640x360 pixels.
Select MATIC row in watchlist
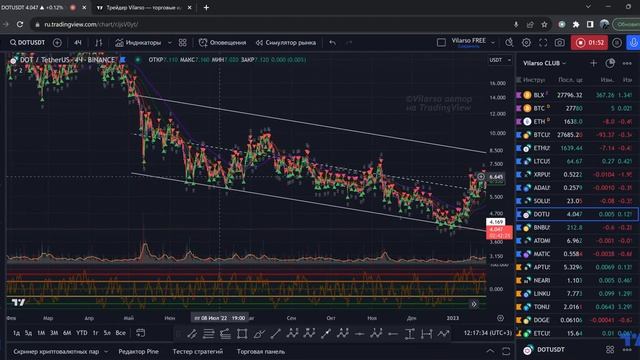tap(578, 254)
